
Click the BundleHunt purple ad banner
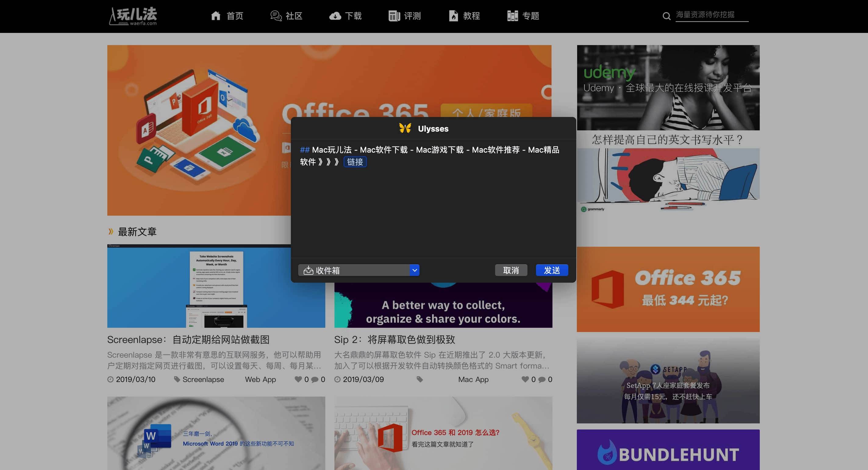pyautogui.click(x=668, y=450)
